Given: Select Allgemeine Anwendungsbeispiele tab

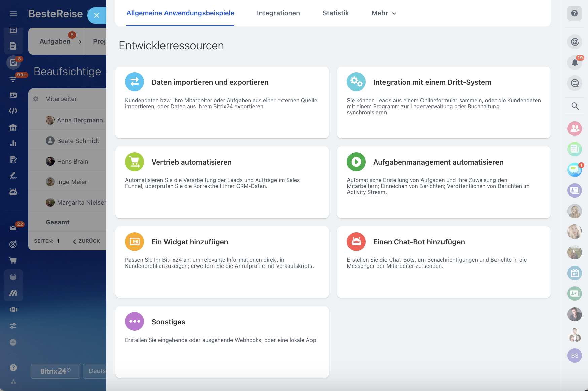Looking at the screenshot, I should point(180,13).
